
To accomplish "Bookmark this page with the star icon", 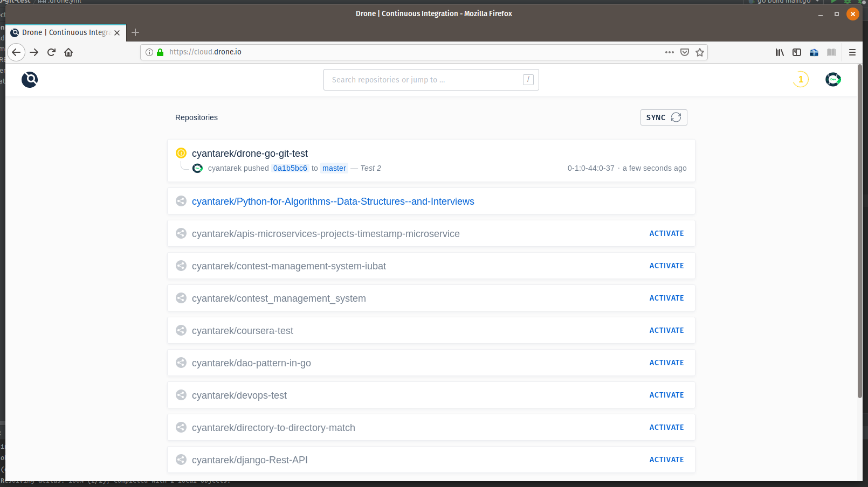I will tap(700, 52).
